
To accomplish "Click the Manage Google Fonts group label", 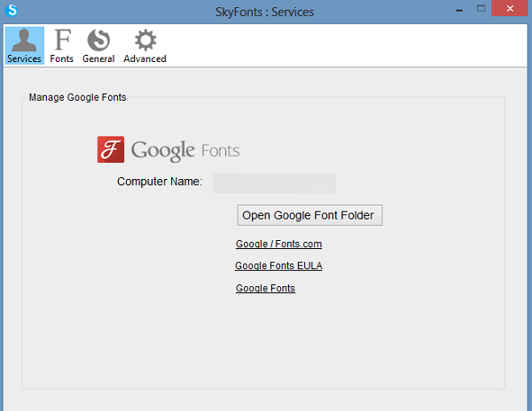I will pyautogui.click(x=77, y=97).
